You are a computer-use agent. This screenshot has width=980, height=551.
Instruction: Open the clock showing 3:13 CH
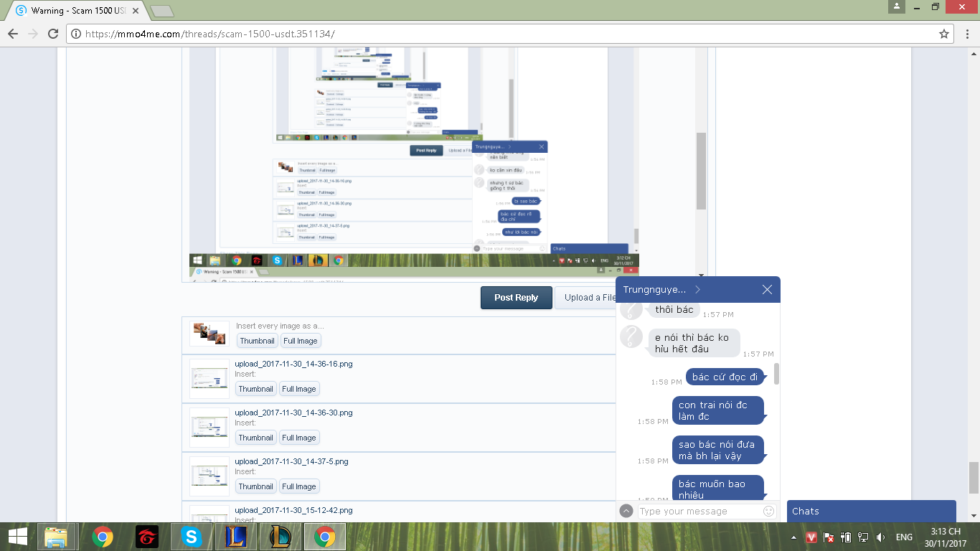pos(946,537)
